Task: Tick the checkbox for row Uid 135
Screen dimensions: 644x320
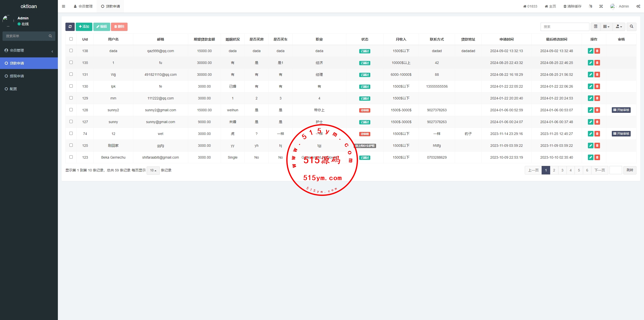Action: [71, 62]
